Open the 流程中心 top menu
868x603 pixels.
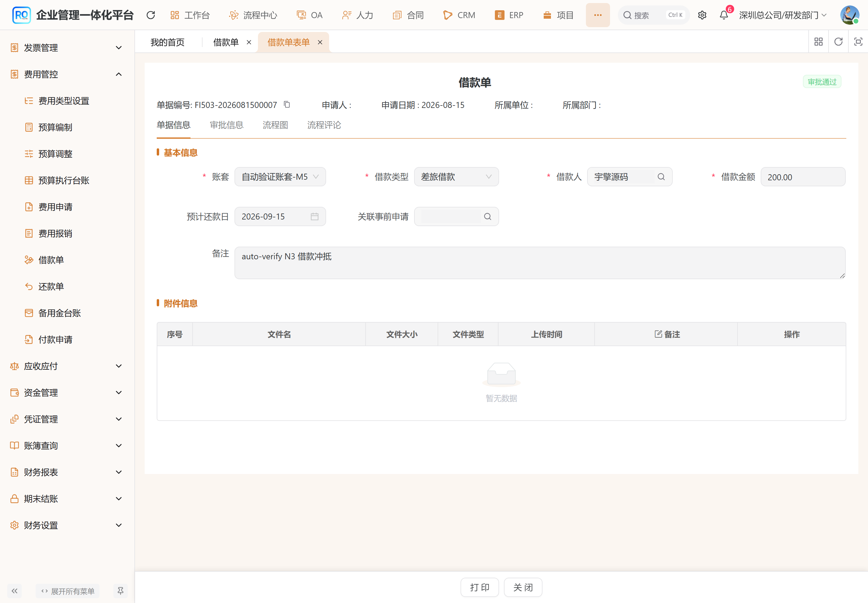[x=253, y=15]
